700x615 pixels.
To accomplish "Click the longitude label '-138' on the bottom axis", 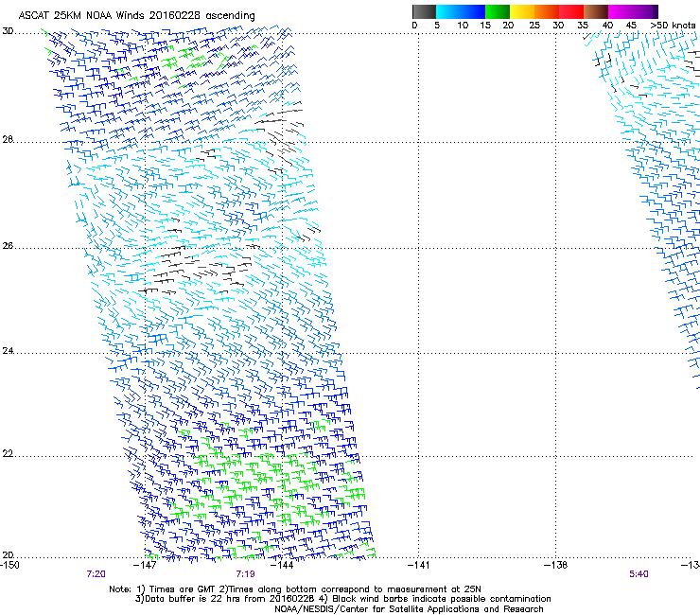I will point(556,565).
